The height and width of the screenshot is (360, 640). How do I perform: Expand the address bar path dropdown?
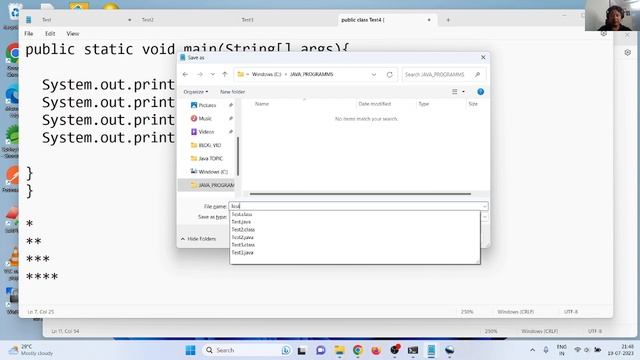[373, 74]
